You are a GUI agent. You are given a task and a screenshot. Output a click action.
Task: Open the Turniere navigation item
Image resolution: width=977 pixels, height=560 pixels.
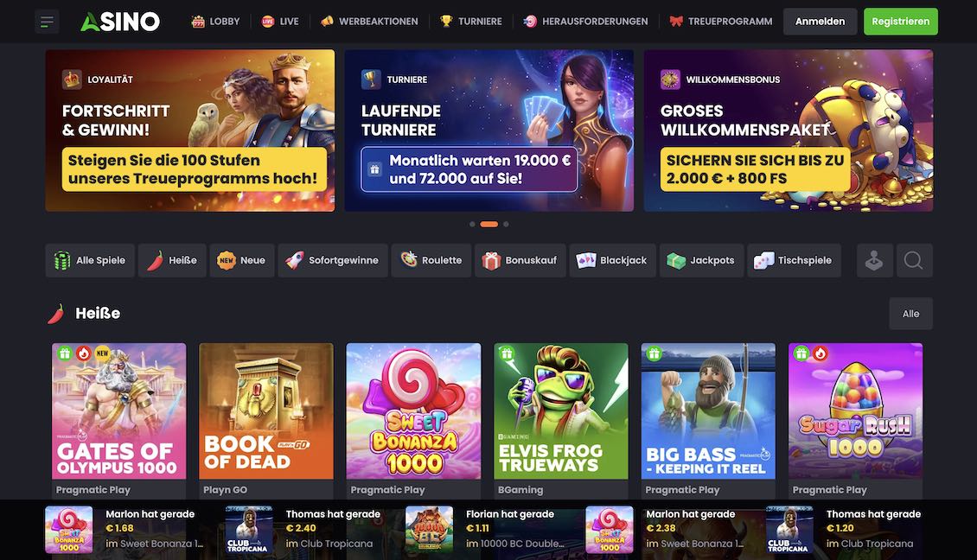pyautogui.click(x=471, y=22)
